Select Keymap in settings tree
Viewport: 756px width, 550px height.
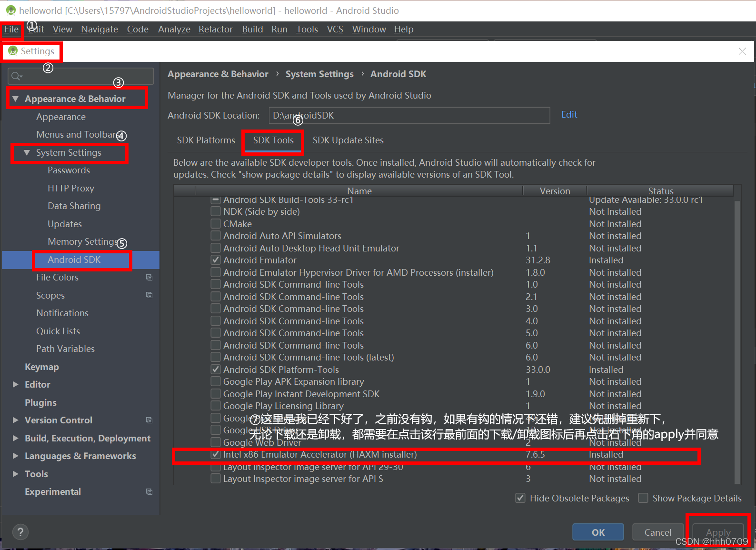[42, 367]
